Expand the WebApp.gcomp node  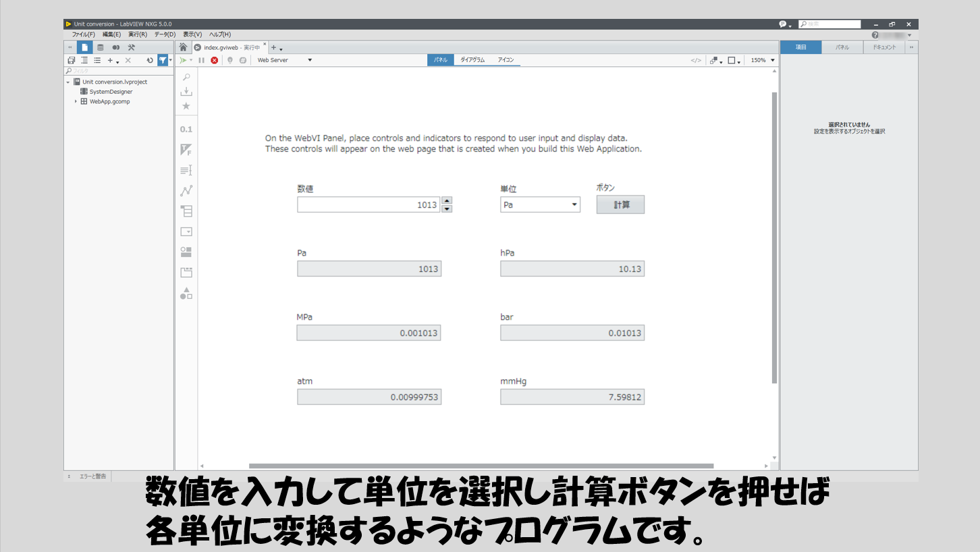point(76,101)
